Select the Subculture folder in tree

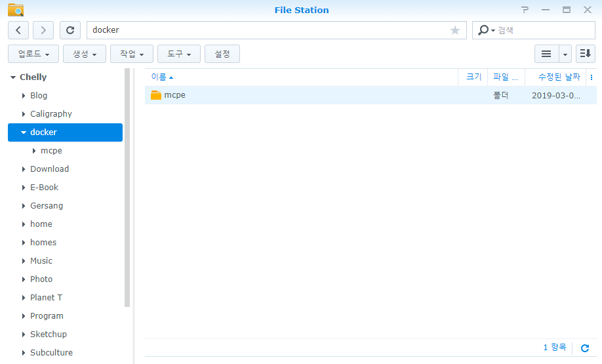click(x=51, y=352)
